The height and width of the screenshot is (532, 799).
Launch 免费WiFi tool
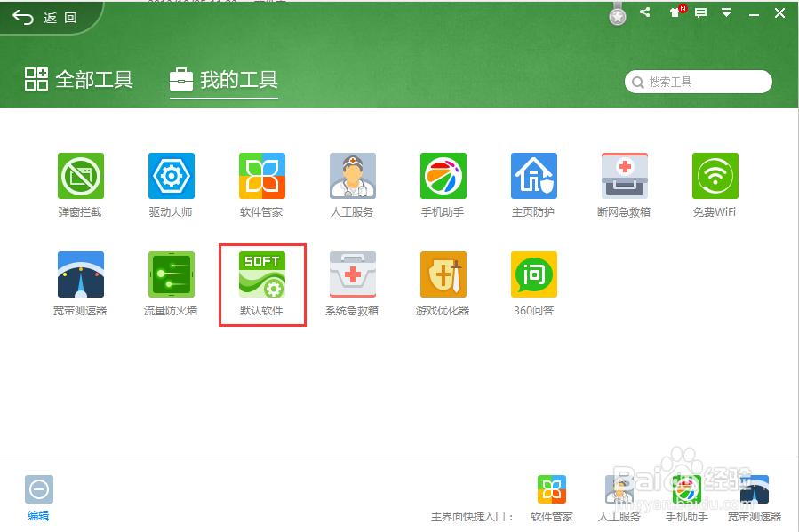[715, 176]
